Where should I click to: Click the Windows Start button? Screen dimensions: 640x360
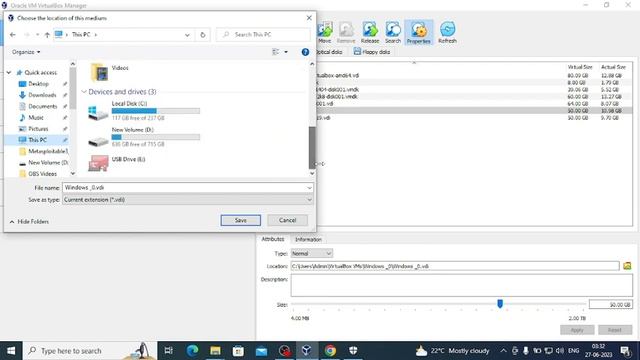tap(11, 351)
